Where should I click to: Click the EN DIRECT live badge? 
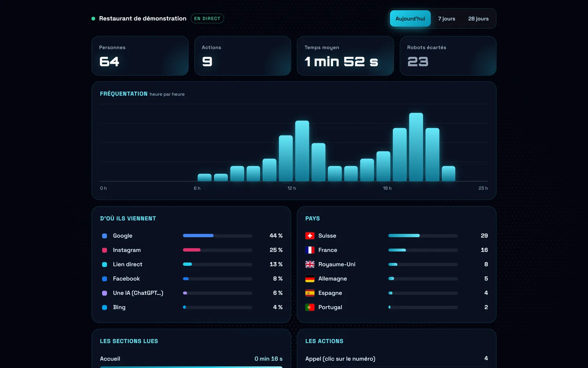click(x=207, y=18)
